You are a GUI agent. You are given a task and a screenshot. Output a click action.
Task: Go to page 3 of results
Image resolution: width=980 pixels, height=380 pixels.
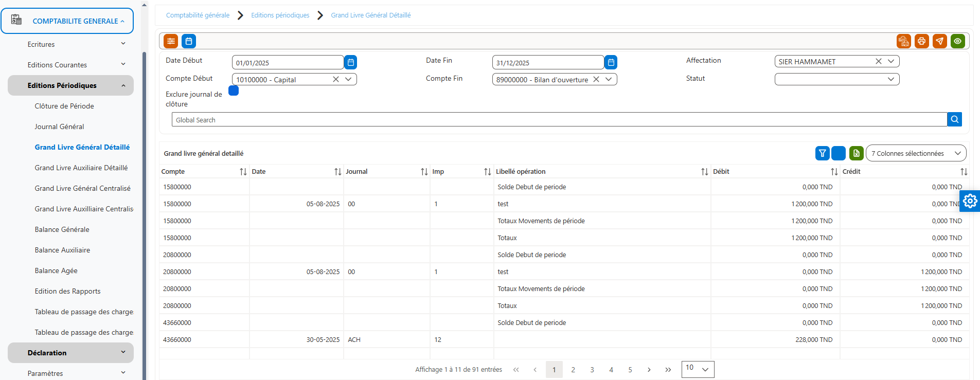coord(592,369)
